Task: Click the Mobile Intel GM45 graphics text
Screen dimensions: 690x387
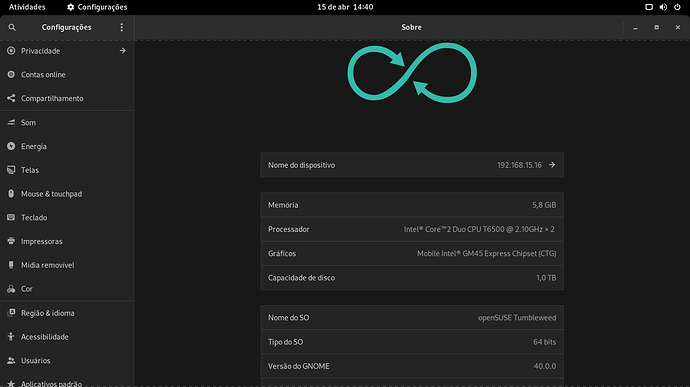Action: tap(487, 254)
